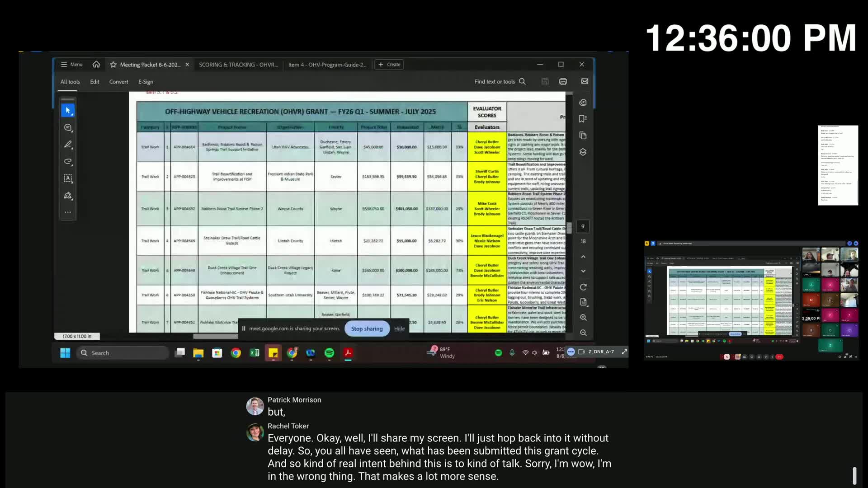
Task: Open the comment tool in left toolbar
Action: pyautogui.click(x=68, y=128)
